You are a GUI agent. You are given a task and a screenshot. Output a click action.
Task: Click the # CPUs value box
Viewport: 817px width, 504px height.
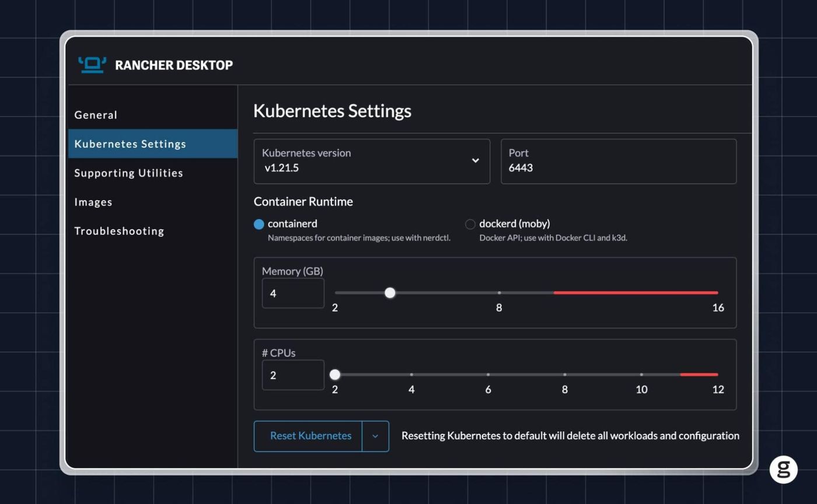(293, 374)
